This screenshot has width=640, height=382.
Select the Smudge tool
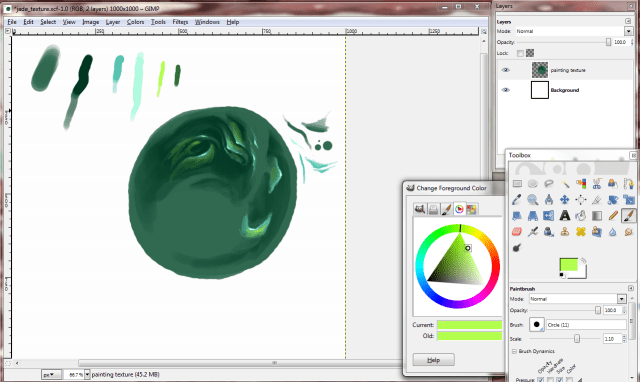point(629,232)
